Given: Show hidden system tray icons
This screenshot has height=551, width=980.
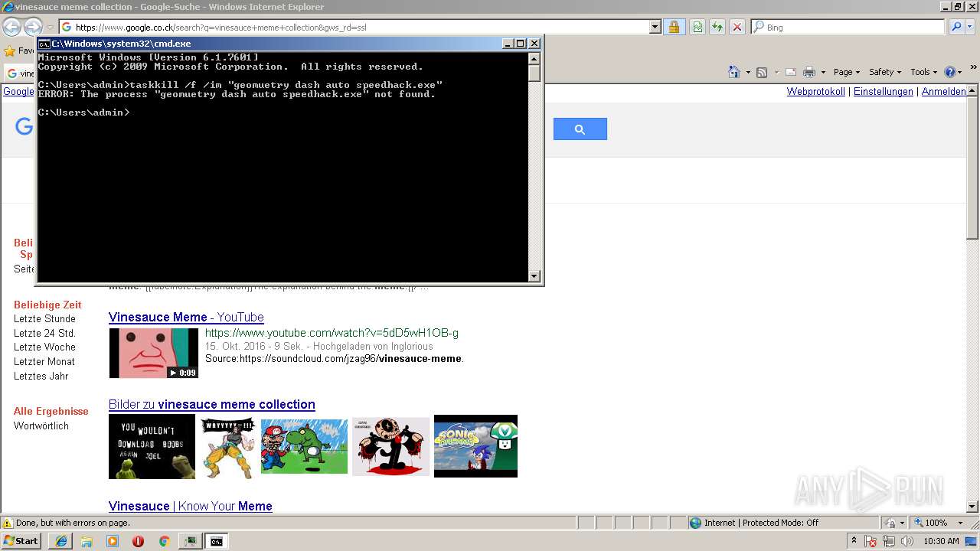Looking at the screenshot, I should 854,540.
